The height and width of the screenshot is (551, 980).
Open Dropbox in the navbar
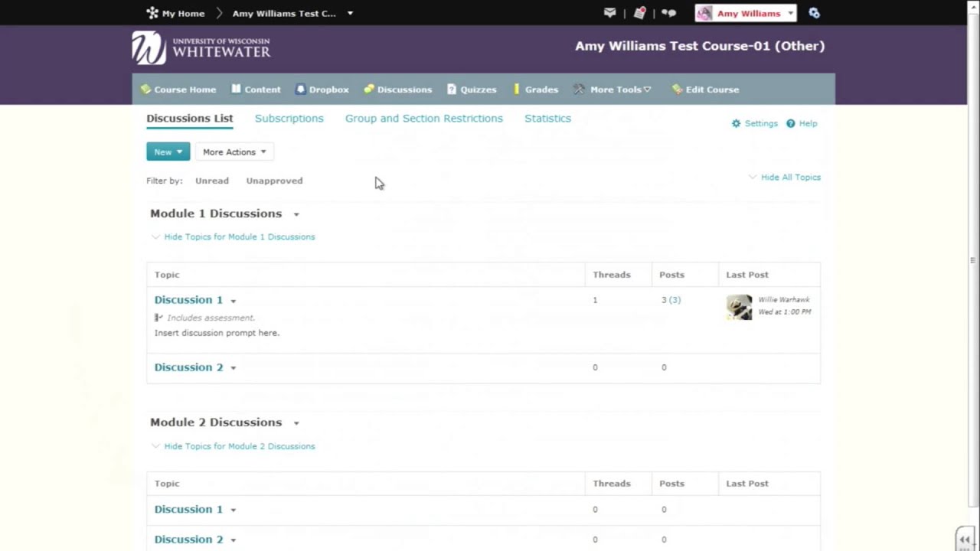[322, 90]
